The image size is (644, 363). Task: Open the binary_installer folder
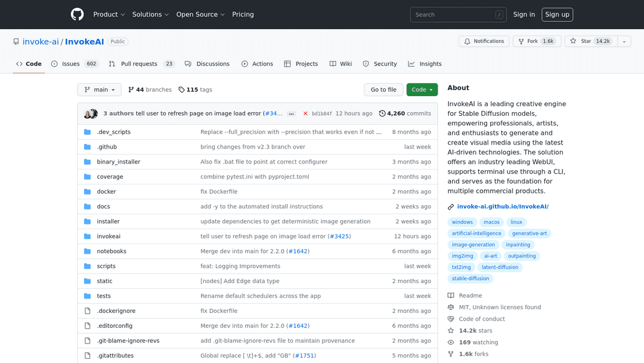click(x=118, y=162)
